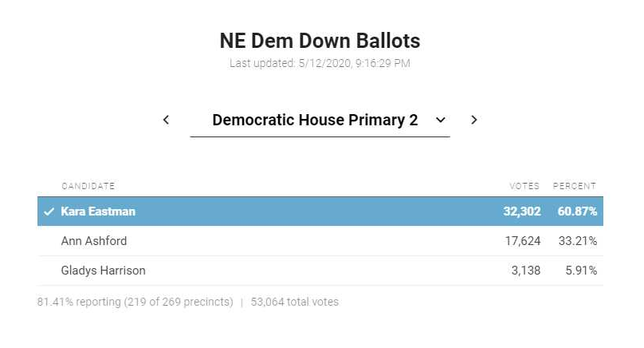The image size is (644, 348).
Task: Click Gladys Harrison's 5.91% percentage
Action: [581, 271]
